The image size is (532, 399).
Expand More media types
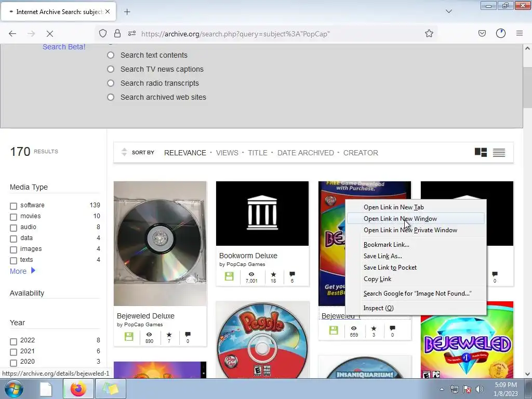coord(22,271)
